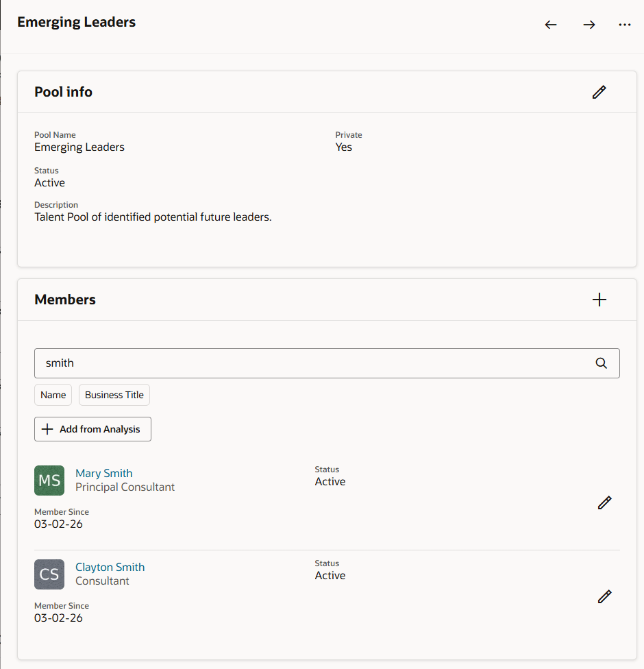This screenshot has width=644, height=669.
Task: Run the member search with the magnifier icon
Action: pyautogui.click(x=602, y=363)
